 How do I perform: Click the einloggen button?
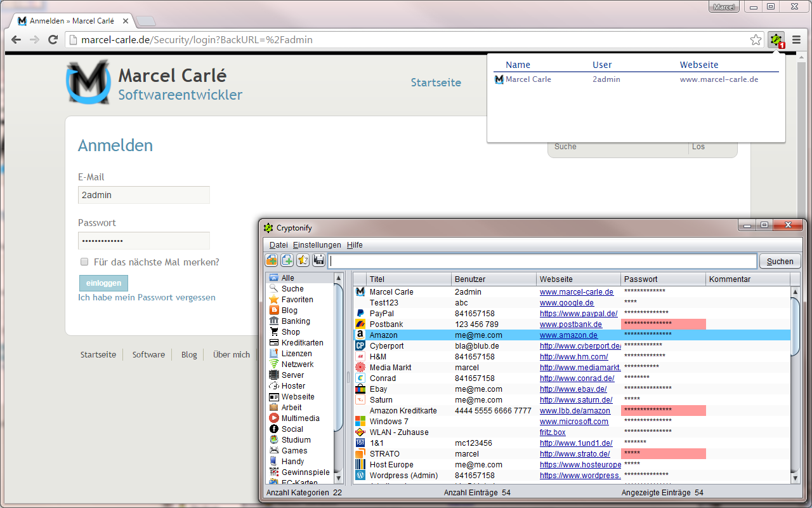(103, 283)
